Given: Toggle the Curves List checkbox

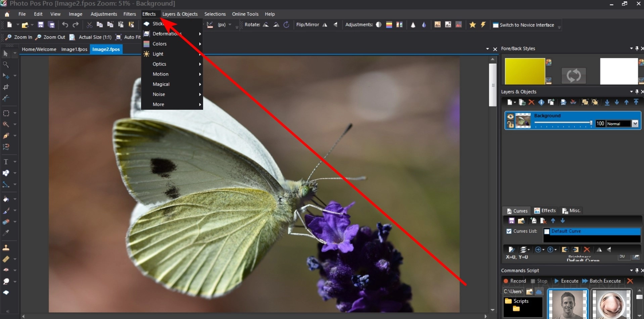Looking at the screenshot, I should click(509, 231).
